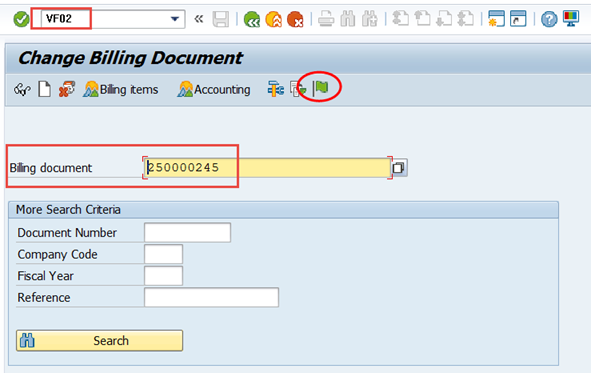Click the Billing document number field
Screen dimensions: 591x373
tap(268, 167)
